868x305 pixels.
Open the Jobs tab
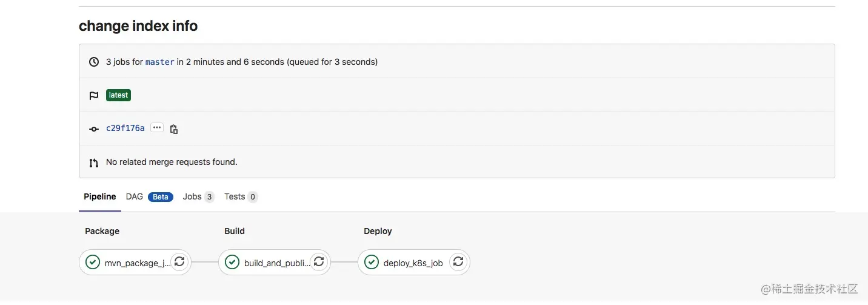pos(192,196)
